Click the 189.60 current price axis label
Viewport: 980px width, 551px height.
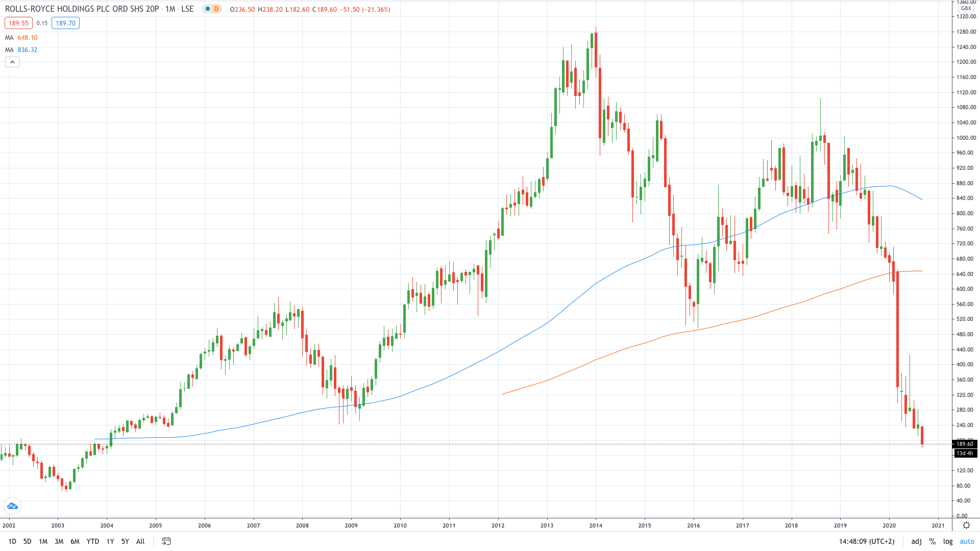click(x=965, y=444)
